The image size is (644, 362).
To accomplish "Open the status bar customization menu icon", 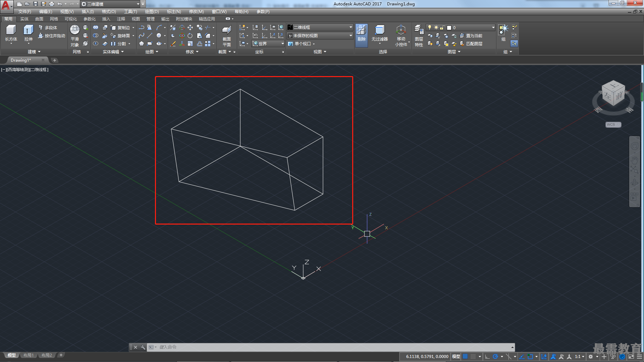I will tap(640, 357).
